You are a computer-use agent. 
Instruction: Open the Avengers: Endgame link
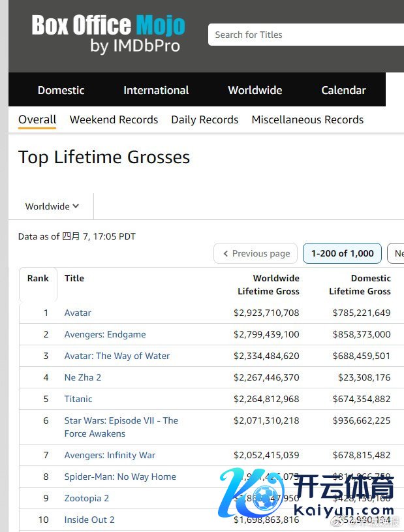click(x=105, y=334)
